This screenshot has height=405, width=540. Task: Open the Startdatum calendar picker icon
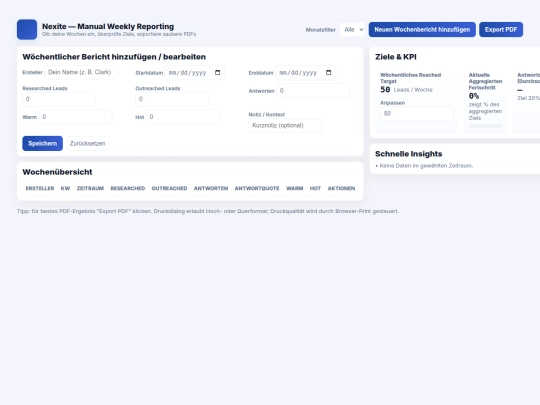click(x=218, y=73)
